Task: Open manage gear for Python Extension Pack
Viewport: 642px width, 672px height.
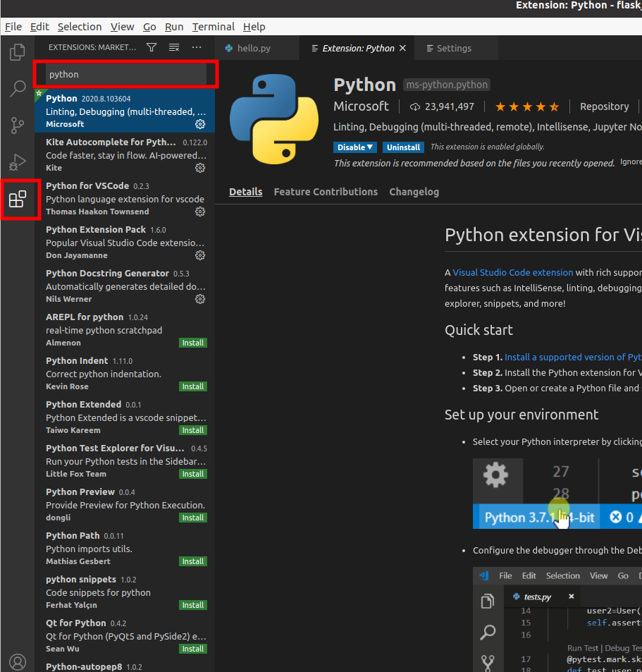Action: [x=200, y=255]
